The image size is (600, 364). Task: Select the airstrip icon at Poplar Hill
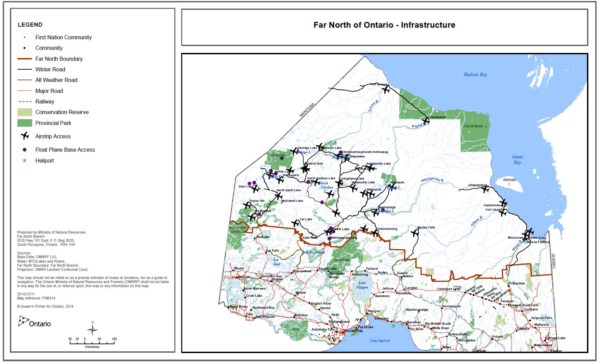[247, 205]
